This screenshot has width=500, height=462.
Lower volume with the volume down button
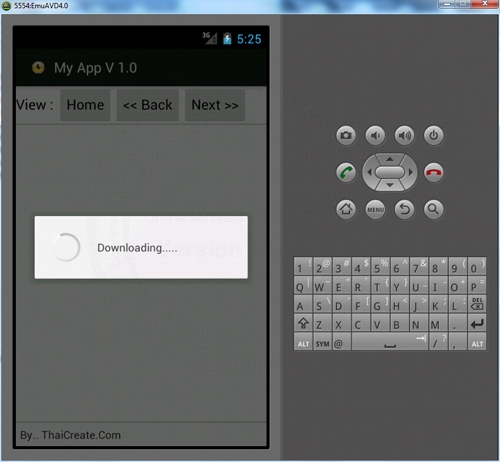click(375, 135)
